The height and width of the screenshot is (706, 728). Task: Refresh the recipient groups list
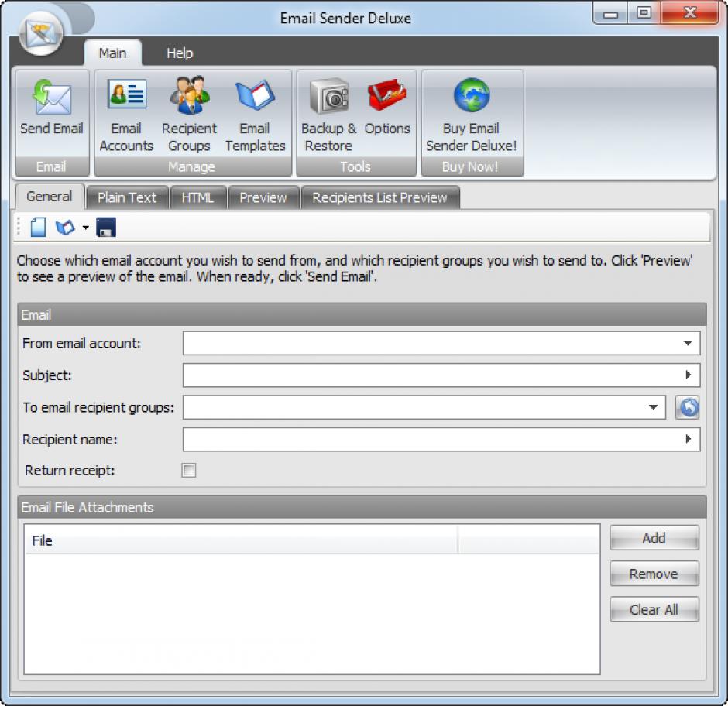(x=687, y=407)
